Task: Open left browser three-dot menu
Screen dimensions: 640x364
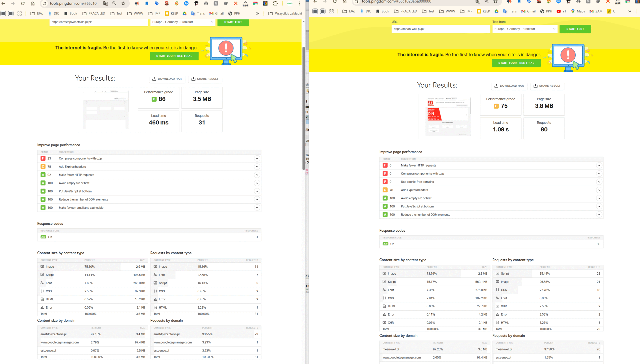Action: (299, 3)
